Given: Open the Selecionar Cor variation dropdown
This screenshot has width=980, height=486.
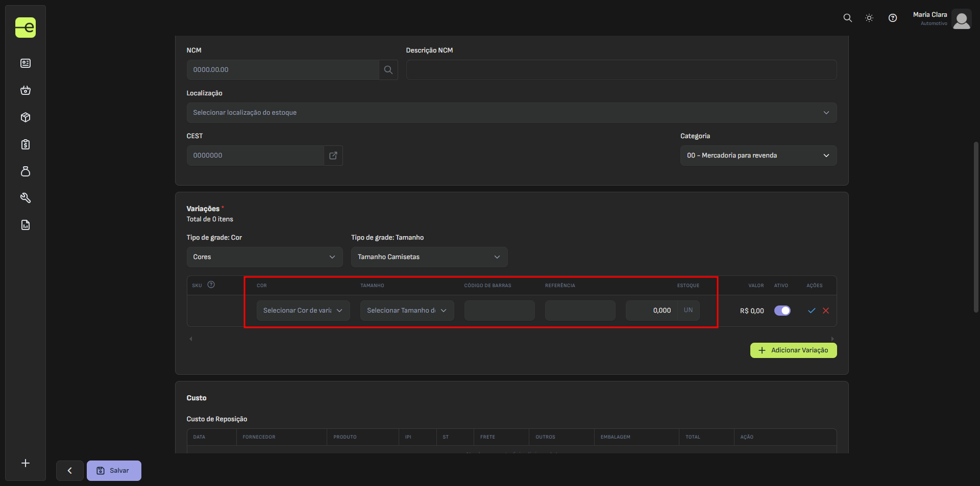Looking at the screenshot, I should tap(303, 311).
